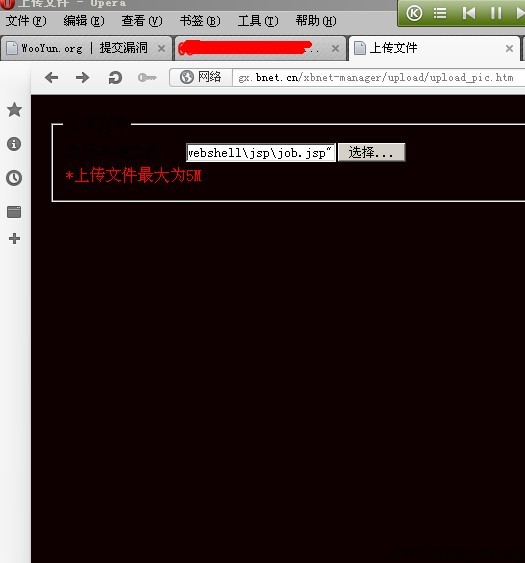Skip to next track in music player
Image resolution: width=525 pixels, height=563 pixels.
[x=520, y=13]
